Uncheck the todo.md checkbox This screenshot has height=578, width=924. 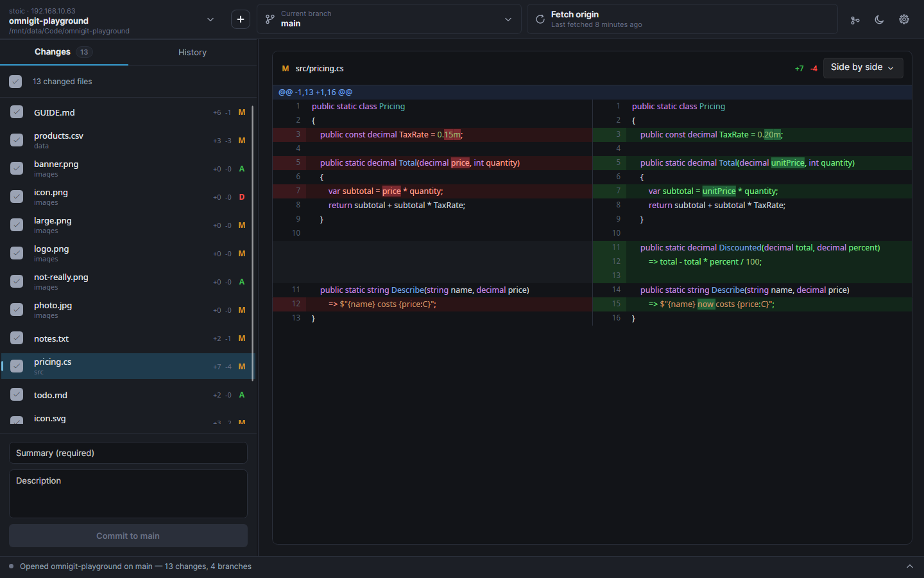(17, 394)
